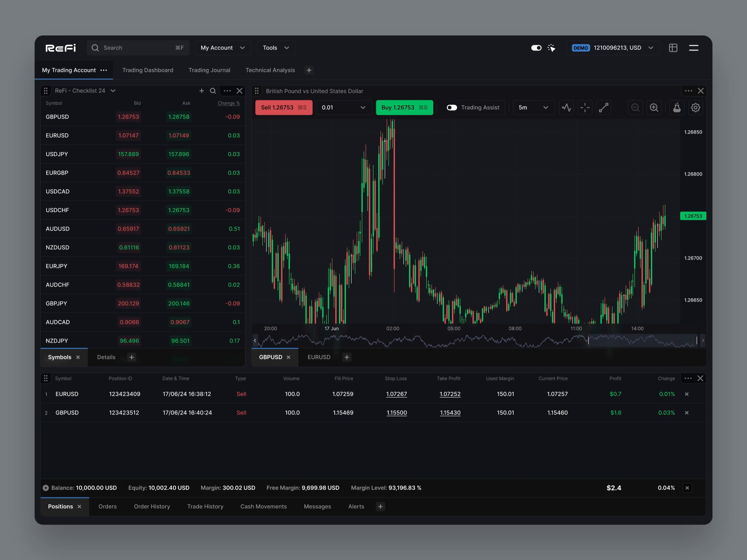Image resolution: width=747 pixels, height=560 pixels.
Task: Open the flask strategy tester icon
Action: 677,108
